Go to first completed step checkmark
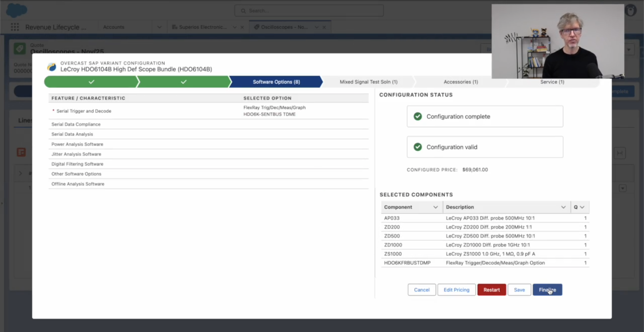 [x=91, y=82]
